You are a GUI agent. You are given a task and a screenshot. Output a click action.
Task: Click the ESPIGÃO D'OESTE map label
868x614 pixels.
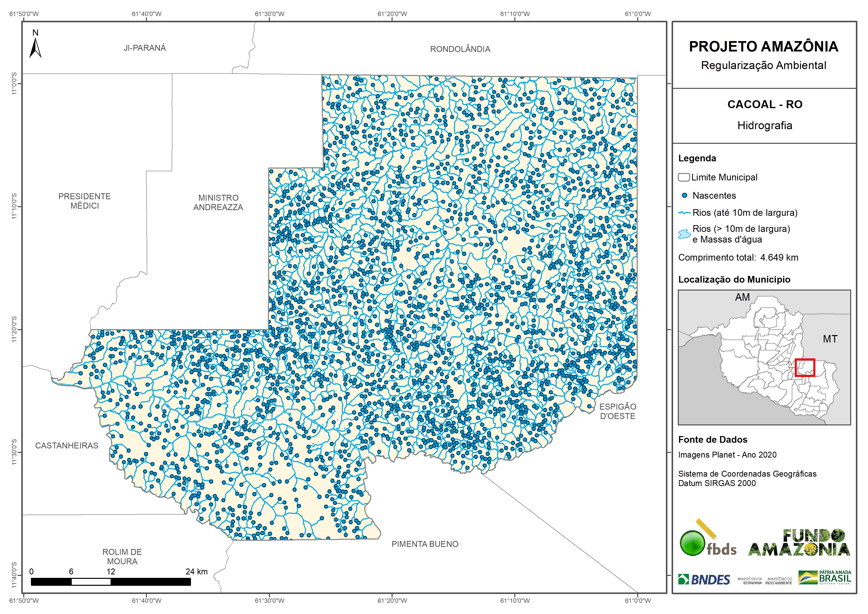(x=618, y=411)
